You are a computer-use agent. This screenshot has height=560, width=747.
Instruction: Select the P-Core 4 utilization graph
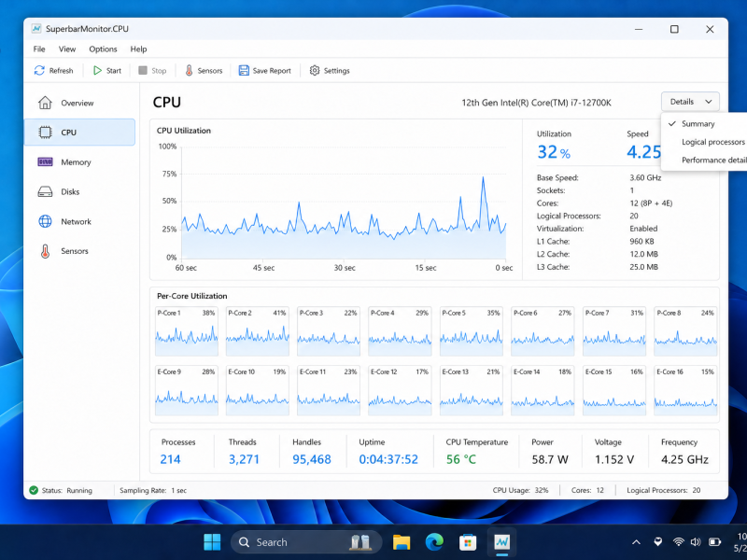pyautogui.click(x=400, y=331)
